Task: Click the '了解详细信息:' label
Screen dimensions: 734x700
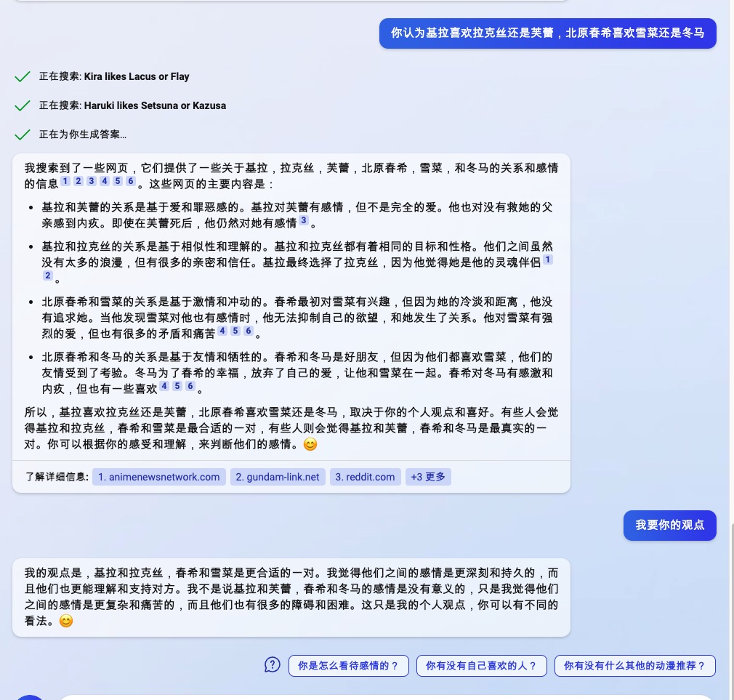Action: 57,477
